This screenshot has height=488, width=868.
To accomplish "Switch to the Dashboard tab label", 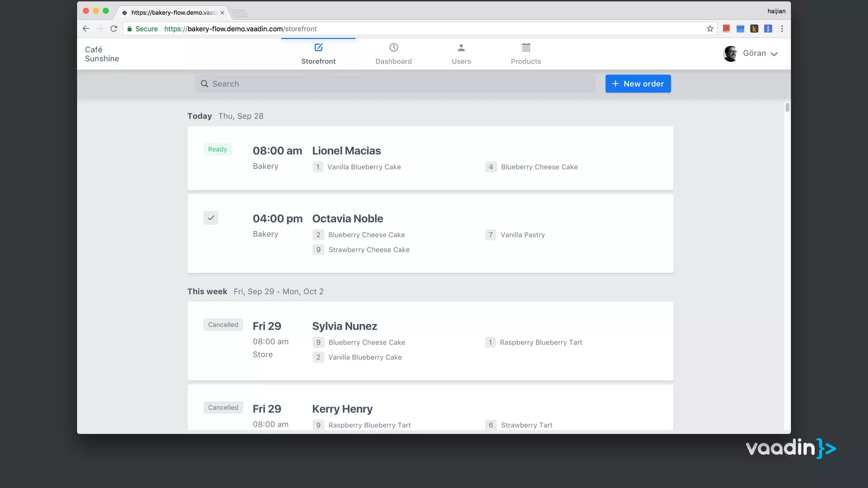I will [393, 61].
